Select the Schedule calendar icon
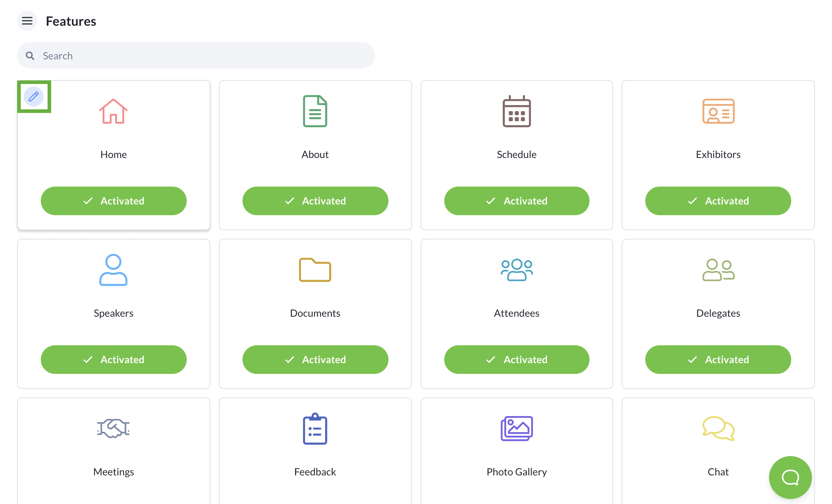 click(517, 111)
